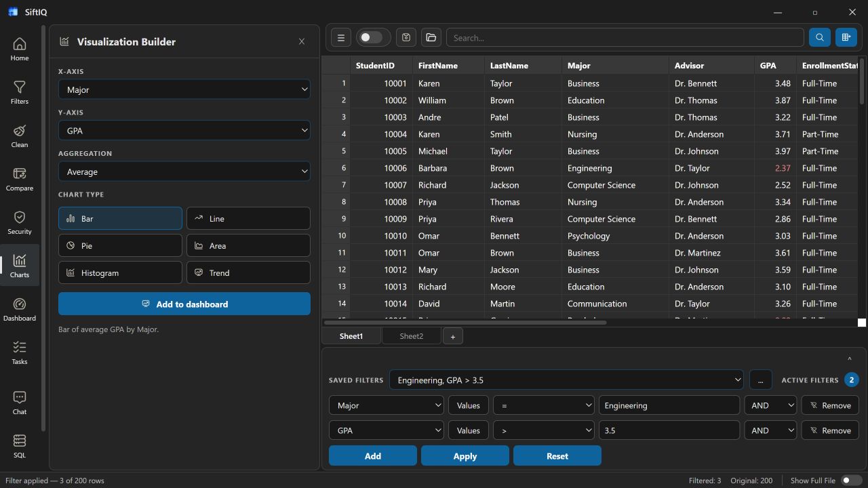This screenshot has height=488, width=868.
Task: Open the Chat section in sidebar
Action: (x=20, y=403)
